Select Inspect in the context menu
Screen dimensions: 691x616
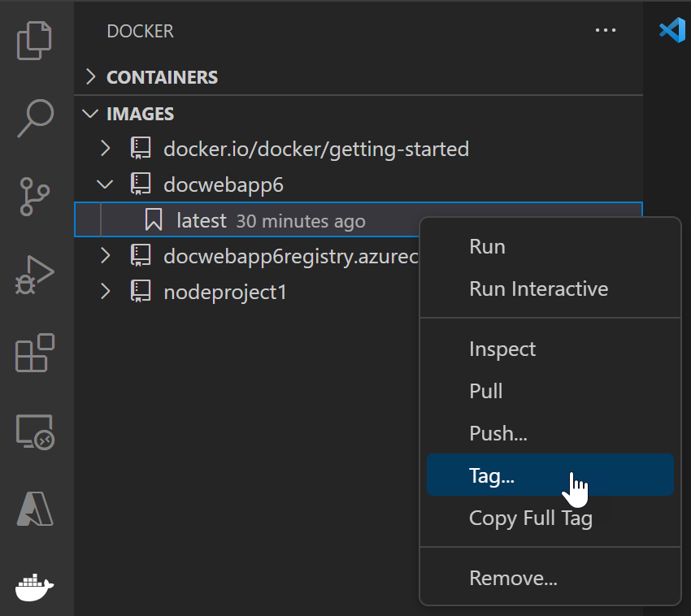click(x=550, y=349)
